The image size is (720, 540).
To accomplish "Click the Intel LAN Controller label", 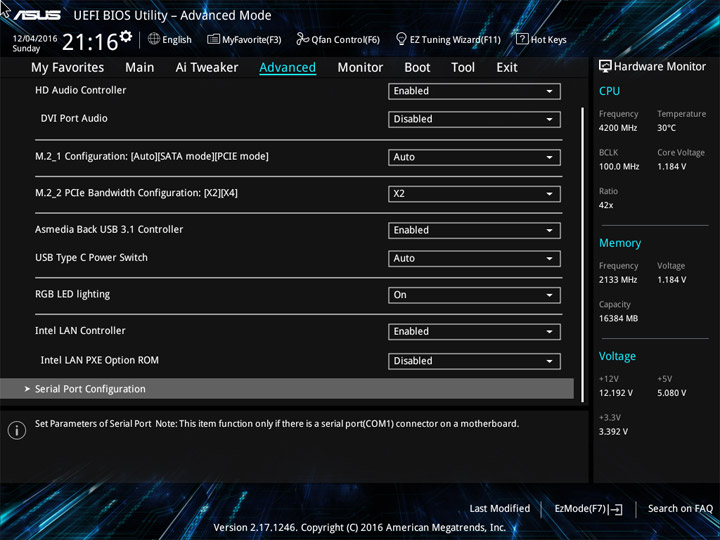I will tap(80, 331).
